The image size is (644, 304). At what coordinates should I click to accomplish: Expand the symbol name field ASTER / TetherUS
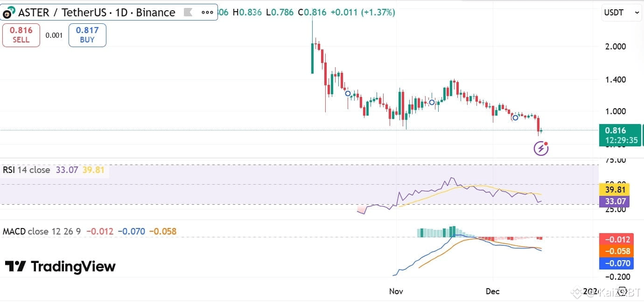pos(62,12)
